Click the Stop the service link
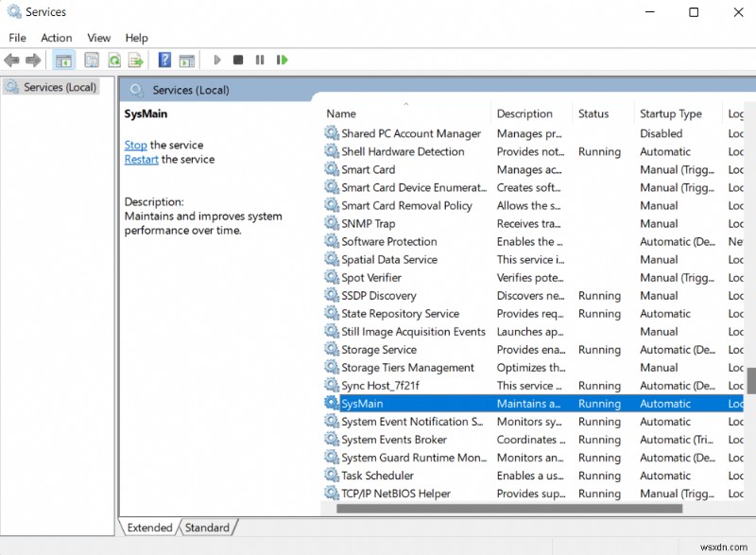756x555 pixels. [135, 146]
